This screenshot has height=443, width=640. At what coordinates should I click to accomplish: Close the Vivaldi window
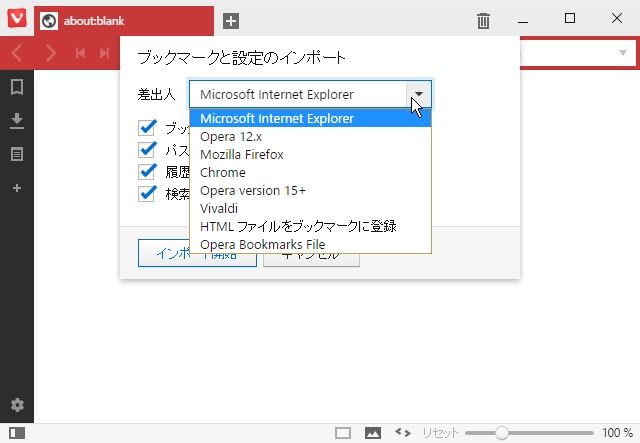617,18
